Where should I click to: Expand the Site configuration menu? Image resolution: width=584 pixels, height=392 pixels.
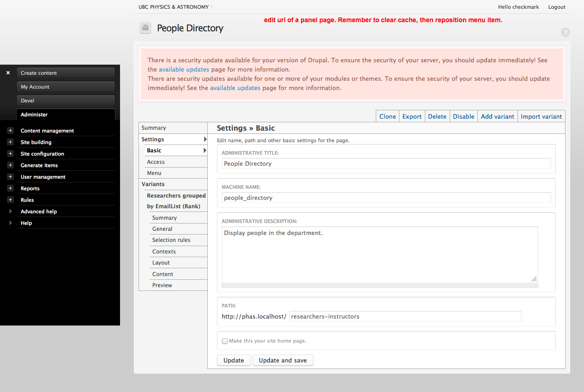coord(10,154)
